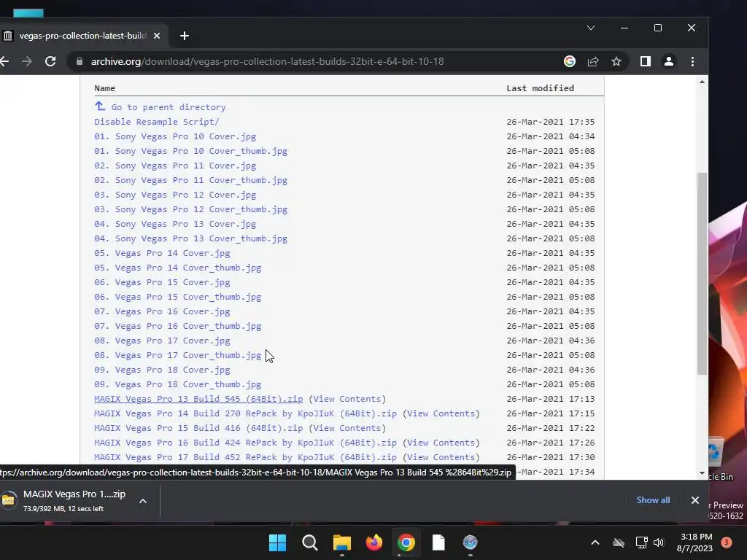
Task: Open 06. Vegas Pro 15 Cover.jpg
Action: [x=162, y=282]
